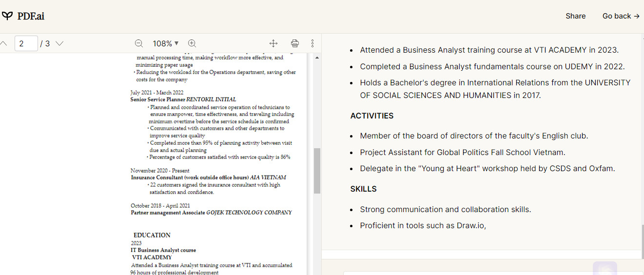Open the PDF viewer more-options menu
Screen dimensions: 644x275
coord(312,43)
